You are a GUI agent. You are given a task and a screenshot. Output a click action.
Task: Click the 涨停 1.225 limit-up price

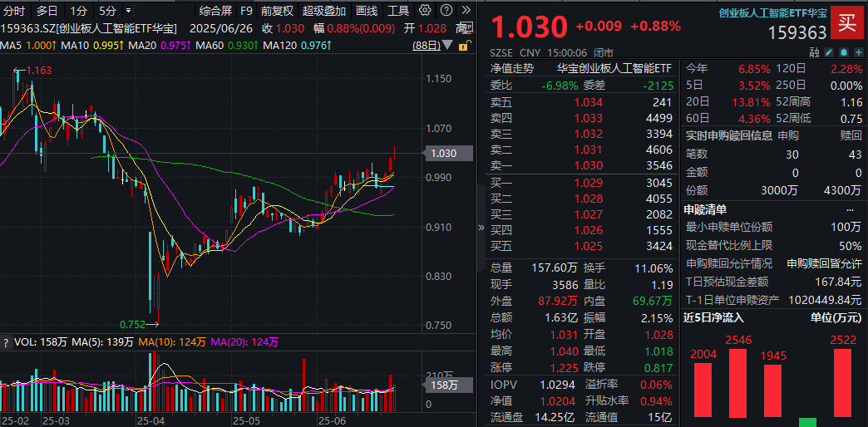(x=565, y=367)
